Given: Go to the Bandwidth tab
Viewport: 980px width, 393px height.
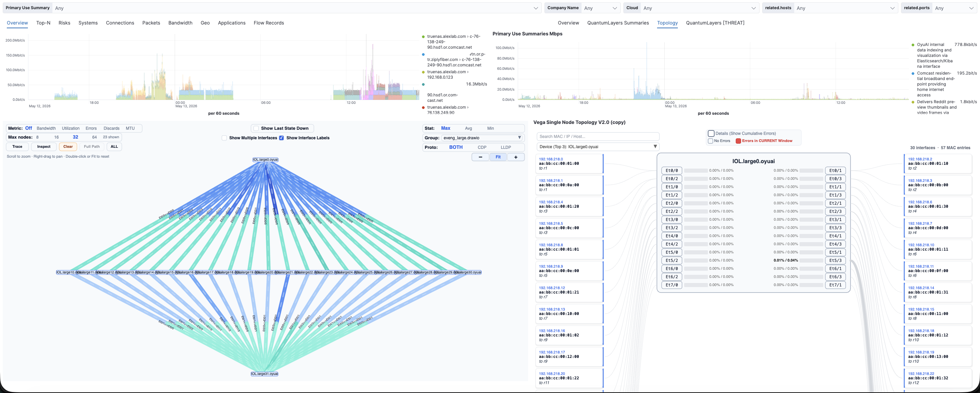Looking at the screenshot, I should click(180, 23).
